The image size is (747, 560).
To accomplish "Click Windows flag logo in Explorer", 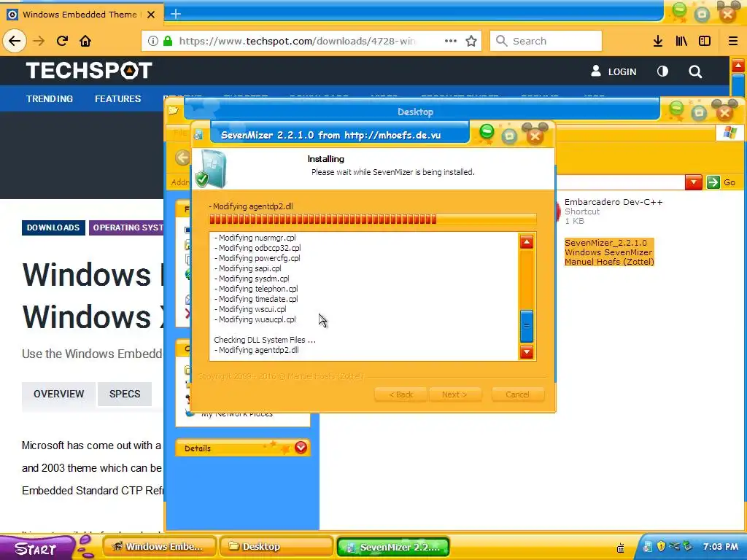I will click(x=729, y=133).
